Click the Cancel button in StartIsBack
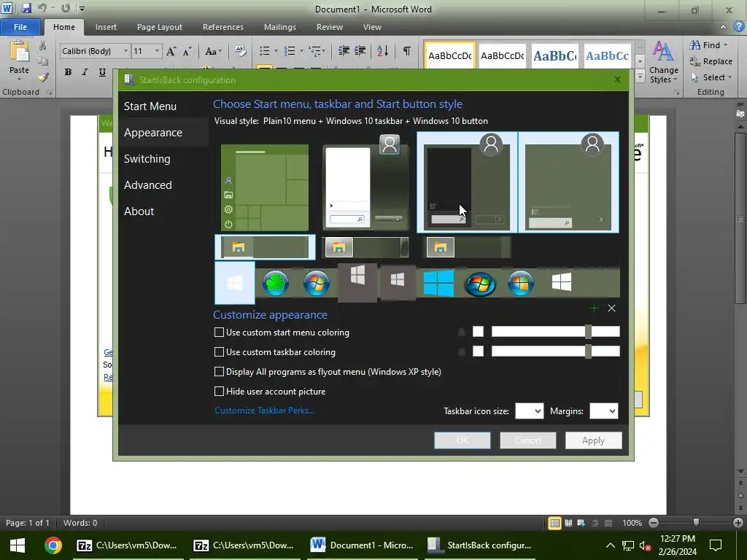 pyautogui.click(x=528, y=440)
